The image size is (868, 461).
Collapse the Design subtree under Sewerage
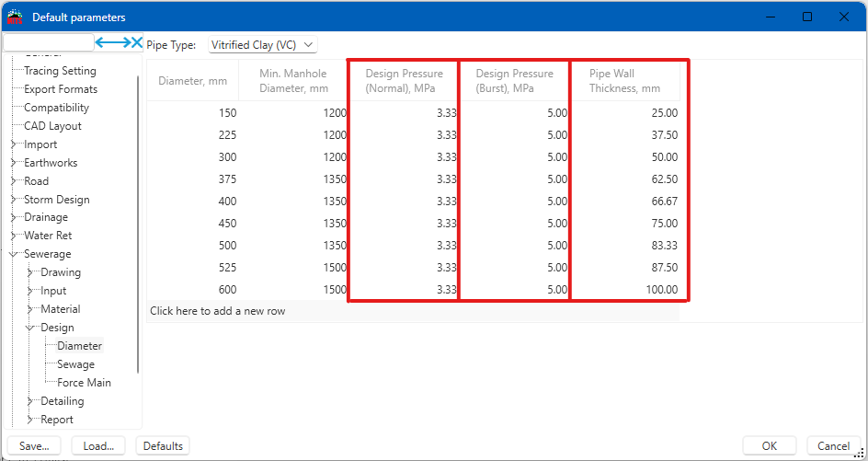(30, 328)
